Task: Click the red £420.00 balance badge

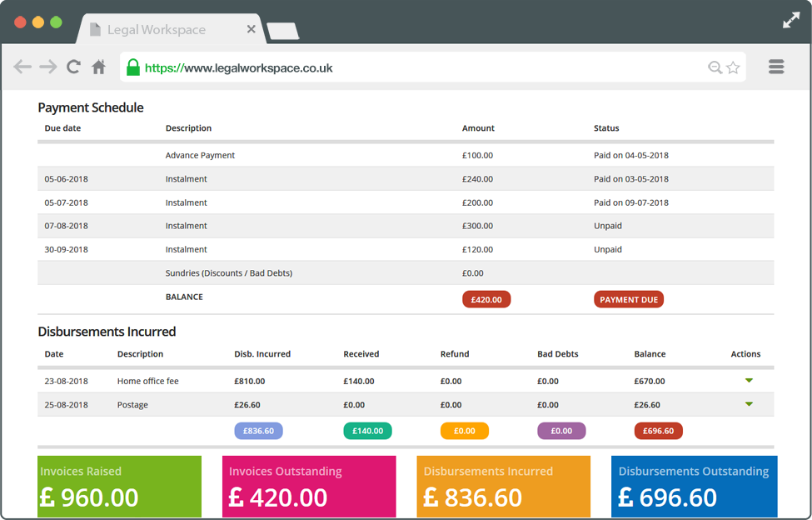Action: 486,299
